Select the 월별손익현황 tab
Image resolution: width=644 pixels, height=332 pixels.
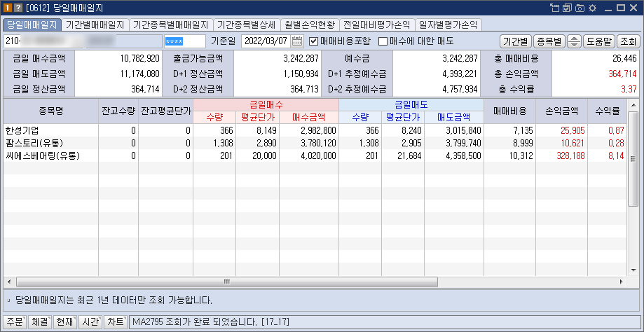tap(309, 25)
